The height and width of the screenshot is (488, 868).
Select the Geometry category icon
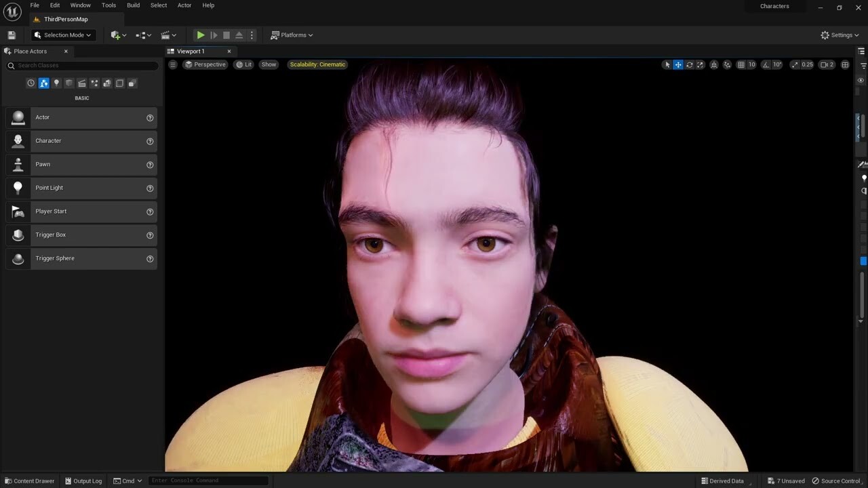pyautogui.click(x=107, y=83)
